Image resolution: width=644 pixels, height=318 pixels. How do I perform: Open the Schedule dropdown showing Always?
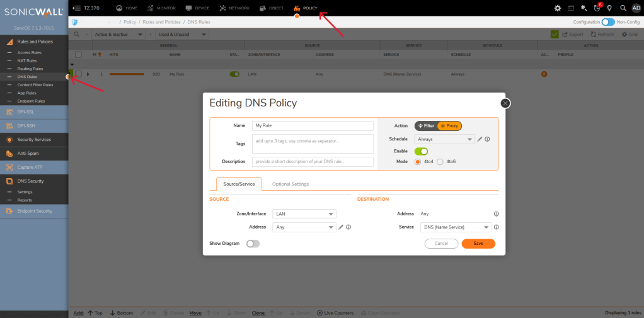tap(444, 139)
